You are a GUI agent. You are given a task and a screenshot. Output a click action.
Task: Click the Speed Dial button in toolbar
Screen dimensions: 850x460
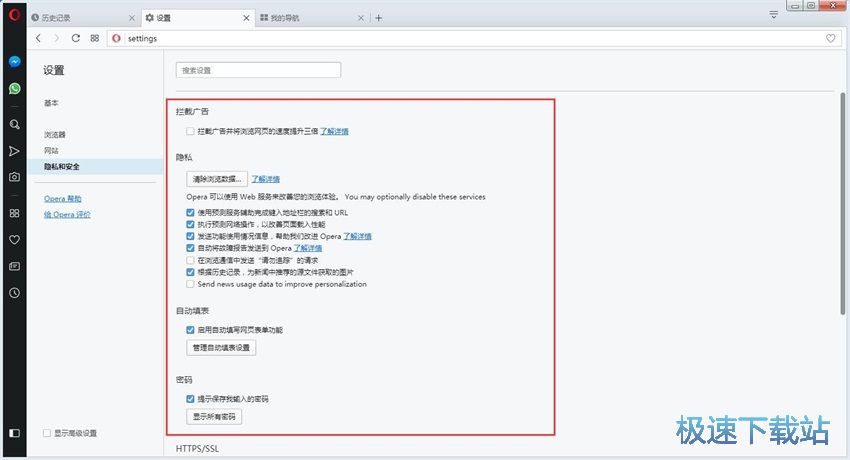[x=95, y=38]
